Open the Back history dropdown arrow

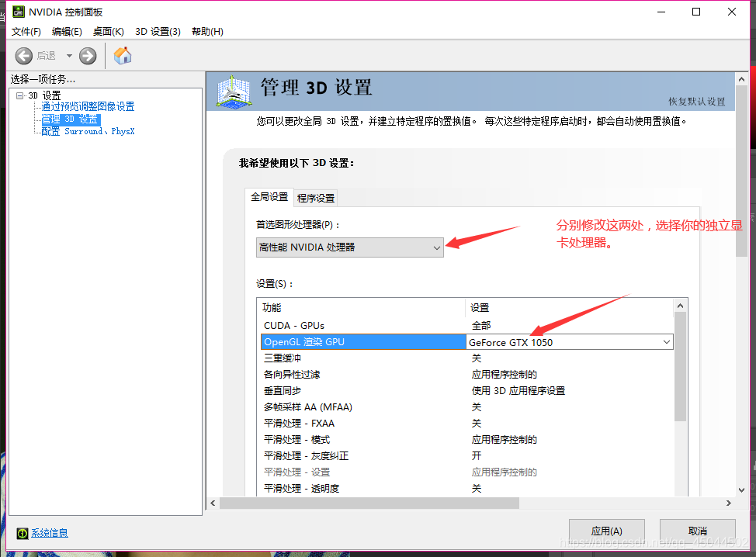(x=69, y=56)
